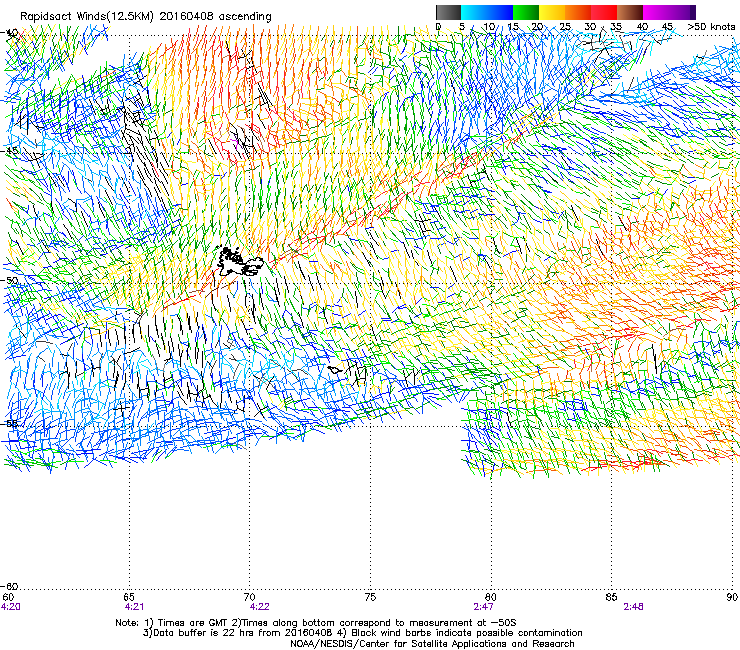Click the 'NOAA/NESDIS/Center for Satellite Applications' credit line
740x650 pixels.
[432, 644]
